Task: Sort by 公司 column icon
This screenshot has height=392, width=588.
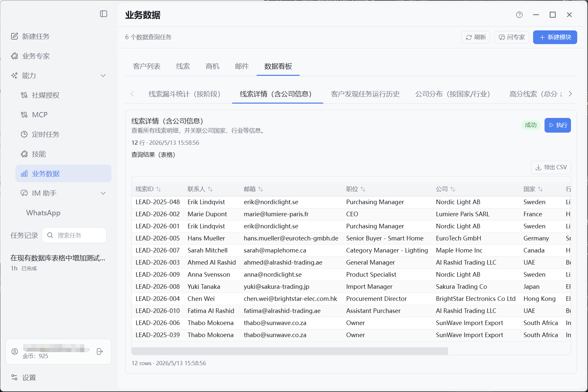Action: point(453,189)
